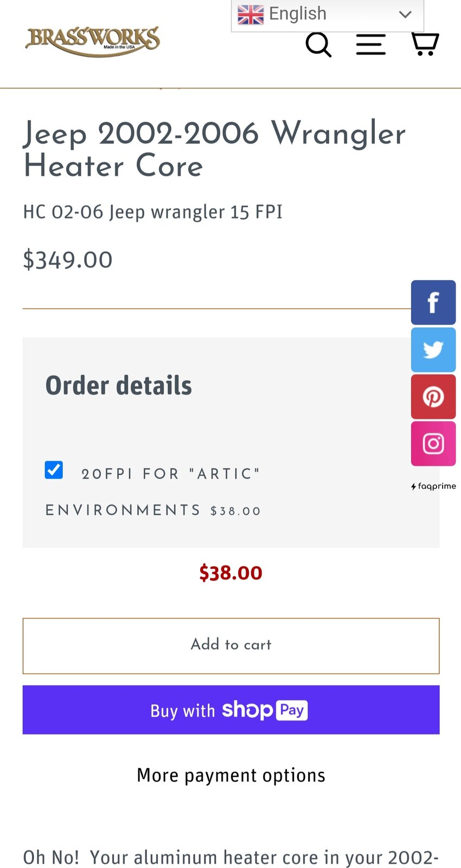Share via the Twitter bird icon

pyautogui.click(x=433, y=349)
